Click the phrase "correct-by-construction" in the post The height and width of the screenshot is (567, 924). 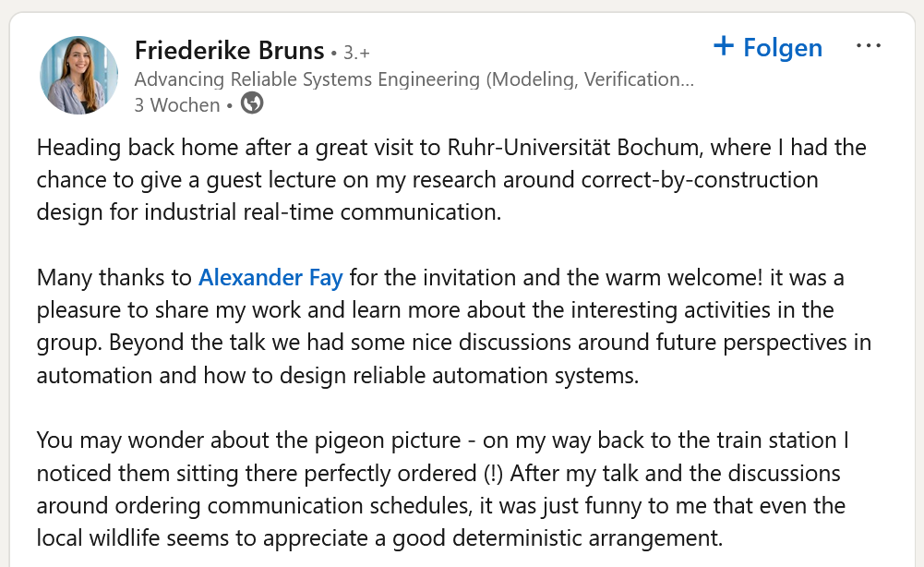700,179
